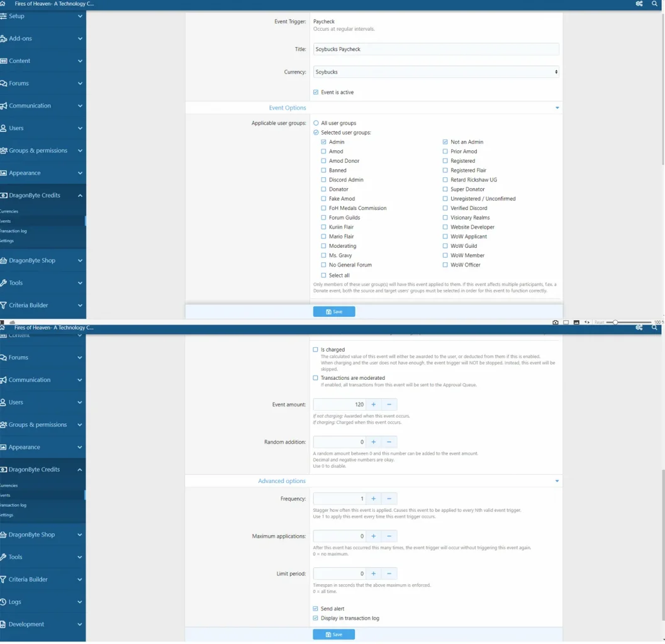This screenshot has width=665, height=644.
Task: Click the code arrows icon in middle toolbar
Action: click(x=587, y=323)
